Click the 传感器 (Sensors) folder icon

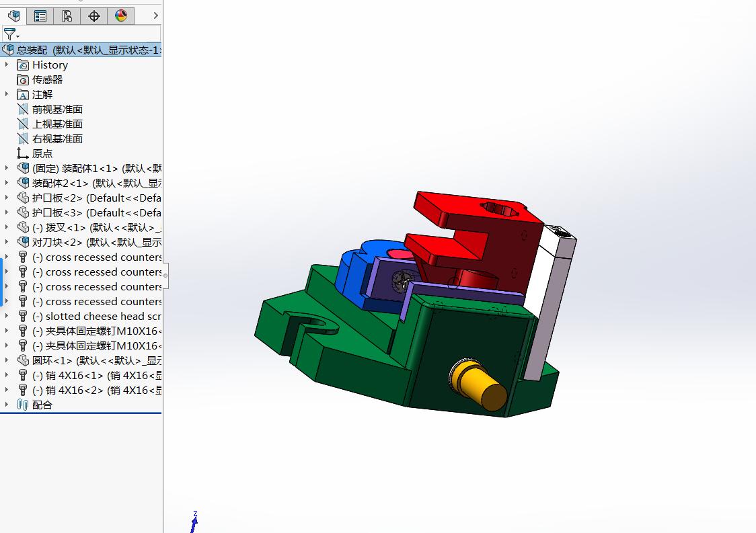pyautogui.click(x=22, y=79)
